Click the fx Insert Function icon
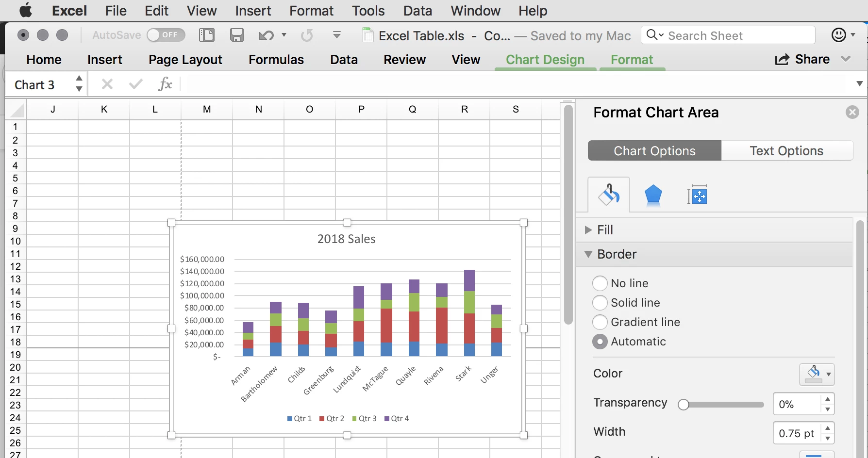This screenshot has width=868, height=458. 165,84
